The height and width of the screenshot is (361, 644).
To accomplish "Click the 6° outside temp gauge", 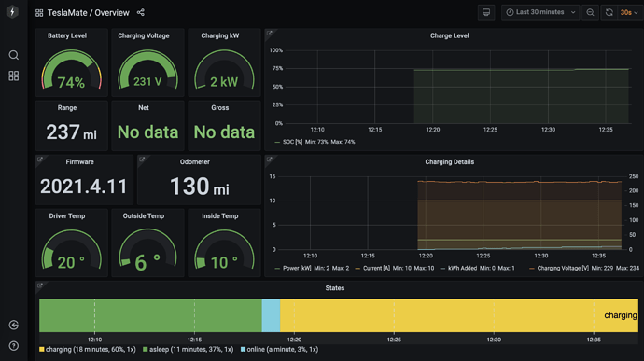I will 147,249.
